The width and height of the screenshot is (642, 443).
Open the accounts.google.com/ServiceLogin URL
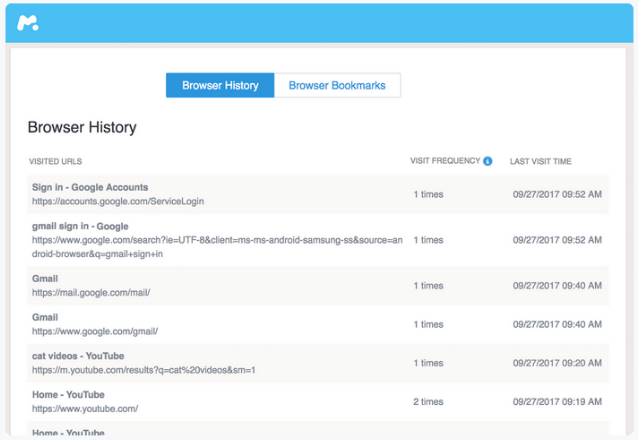point(118,201)
